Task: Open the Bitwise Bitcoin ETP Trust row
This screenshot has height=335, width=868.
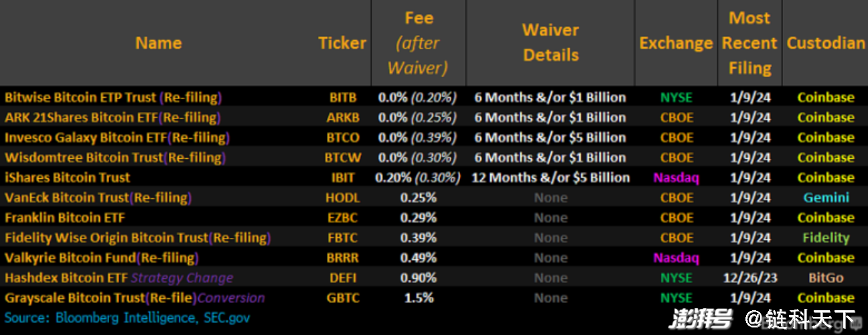Action: coord(434,97)
